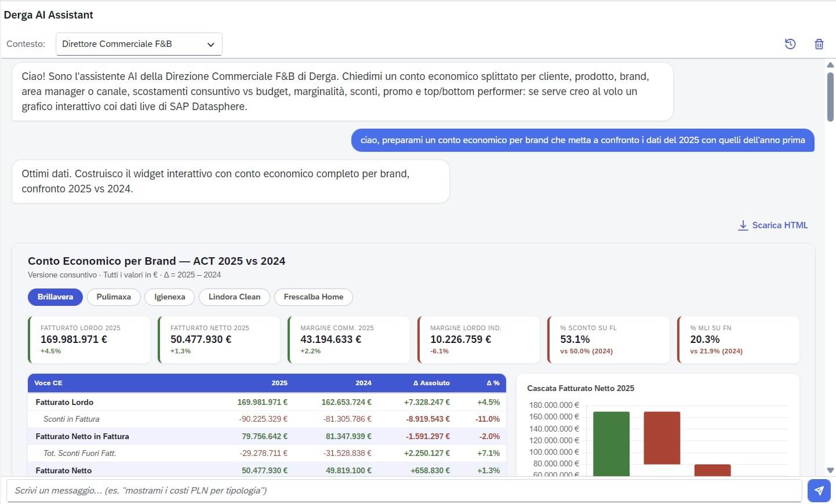This screenshot has height=504, width=836.
Task: Click the value -31.528.838 € cell
Action: [347, 453]
